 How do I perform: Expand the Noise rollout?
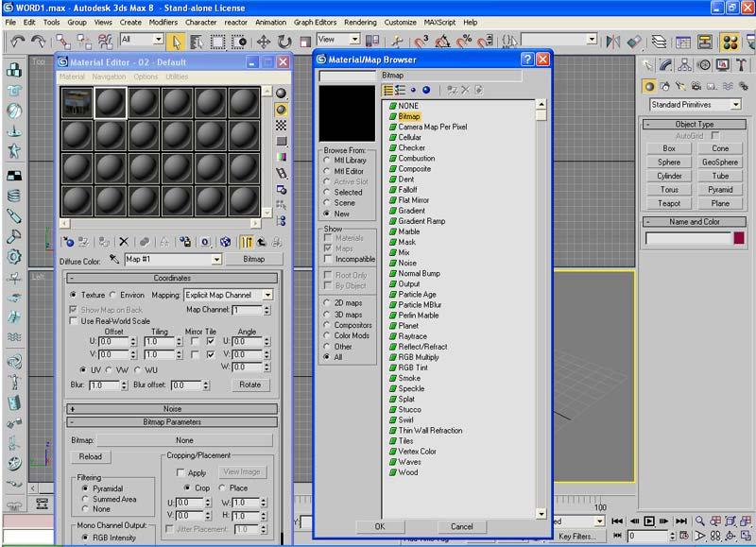pyautogui.click(x=172, y=409)
